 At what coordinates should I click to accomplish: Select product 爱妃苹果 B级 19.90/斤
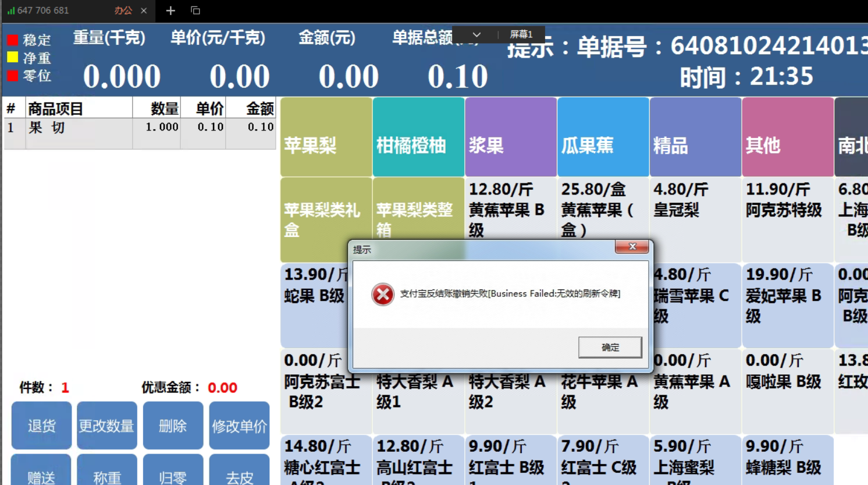(x=788, y=306)
